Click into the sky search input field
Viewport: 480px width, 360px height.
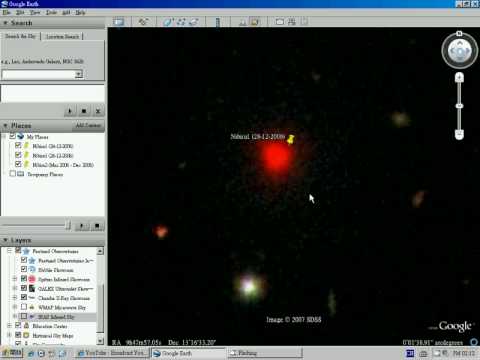click(39, 74)
